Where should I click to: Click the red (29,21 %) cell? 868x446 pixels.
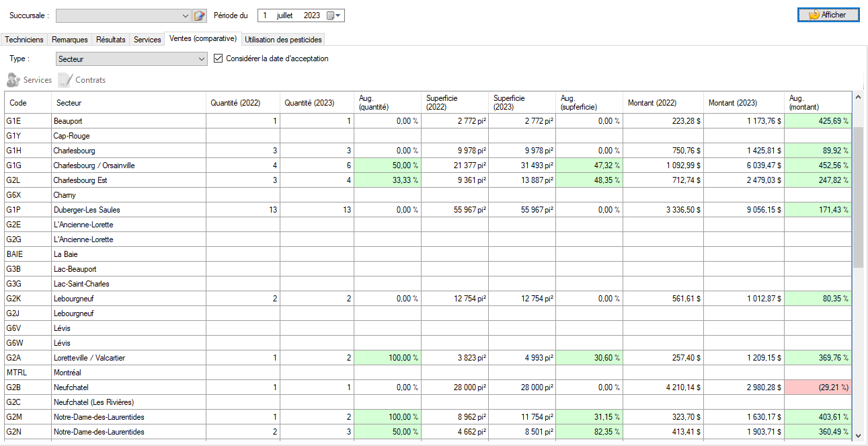pyautogui.click(x=818, y=387)
